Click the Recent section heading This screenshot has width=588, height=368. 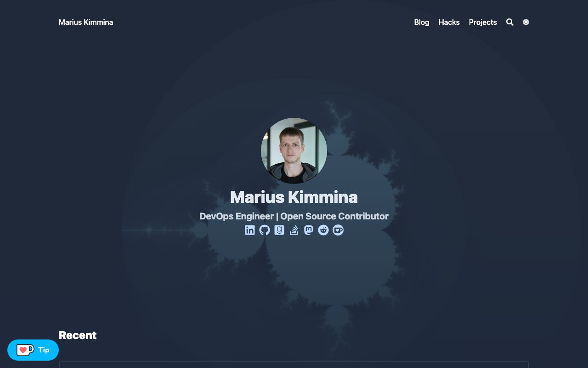(78, 335)
